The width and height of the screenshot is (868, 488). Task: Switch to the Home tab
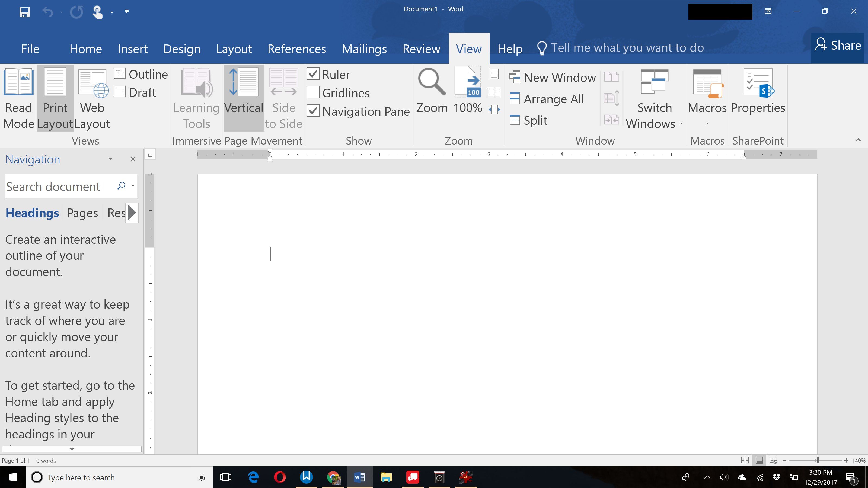point(86,49)
